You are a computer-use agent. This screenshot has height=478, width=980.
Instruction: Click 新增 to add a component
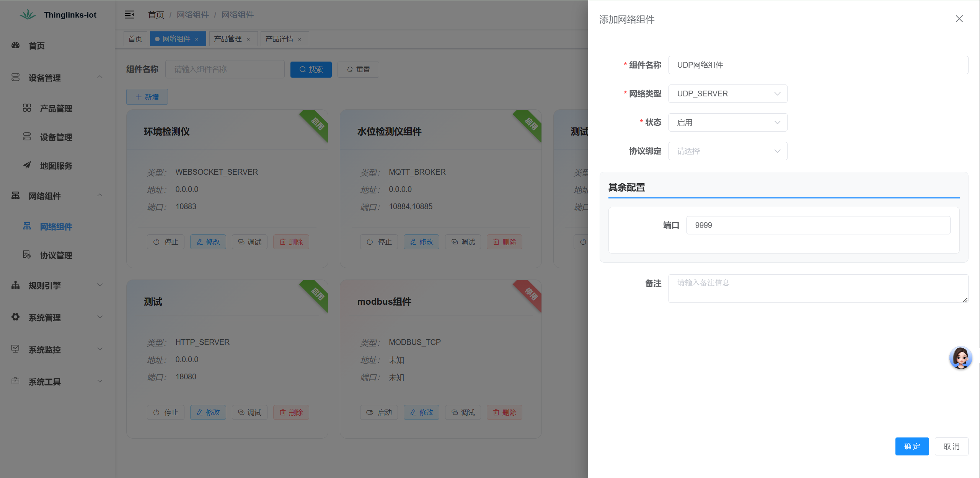coord(147,97)
